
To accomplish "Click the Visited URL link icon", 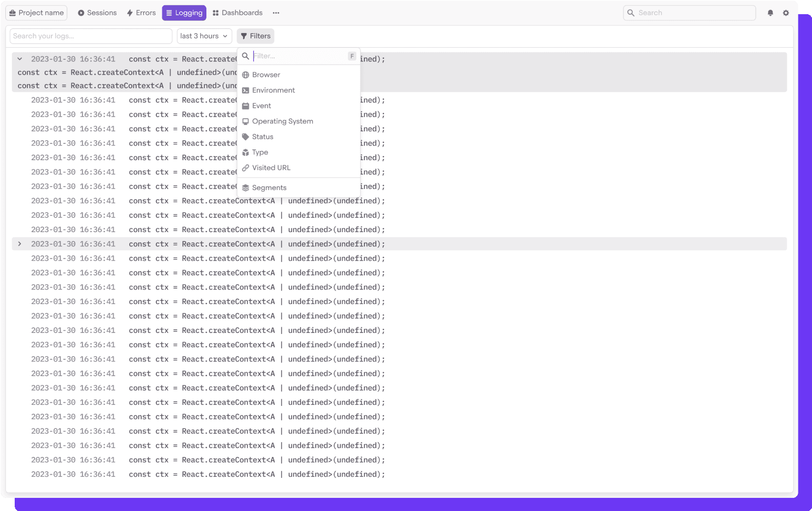I will pyautogui.click(x=245, y=168).
